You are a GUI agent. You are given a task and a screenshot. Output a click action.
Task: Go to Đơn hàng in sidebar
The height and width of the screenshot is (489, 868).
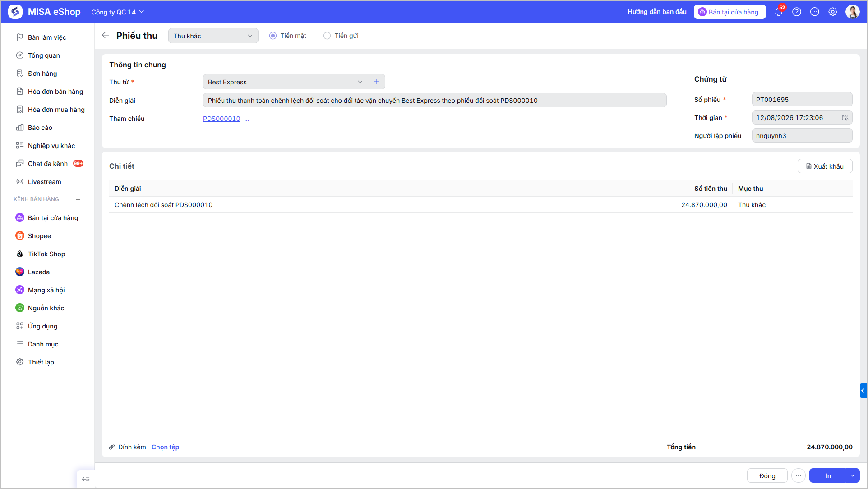pos(42,74)
